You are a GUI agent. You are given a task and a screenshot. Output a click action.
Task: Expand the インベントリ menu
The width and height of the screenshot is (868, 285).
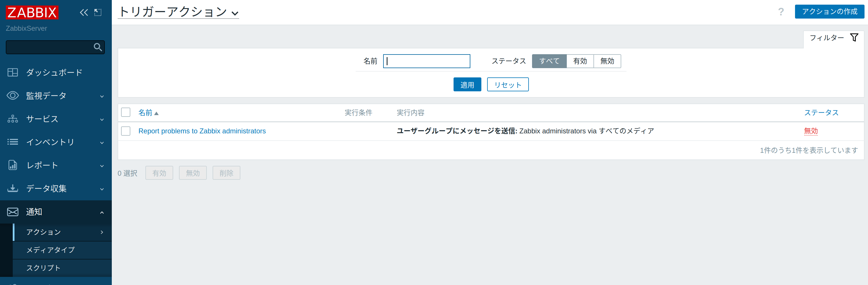click(x=102, y=143)
